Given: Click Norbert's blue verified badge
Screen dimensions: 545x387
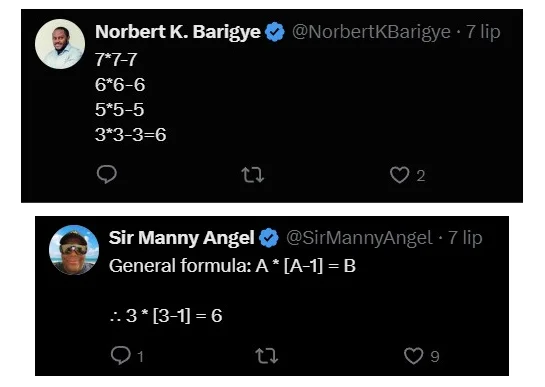Looking at the screenshot, I should [275, 32].
